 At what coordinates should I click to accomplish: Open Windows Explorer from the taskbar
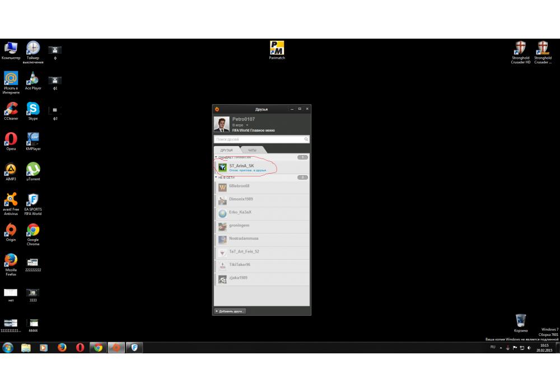[x=26, y=347]
